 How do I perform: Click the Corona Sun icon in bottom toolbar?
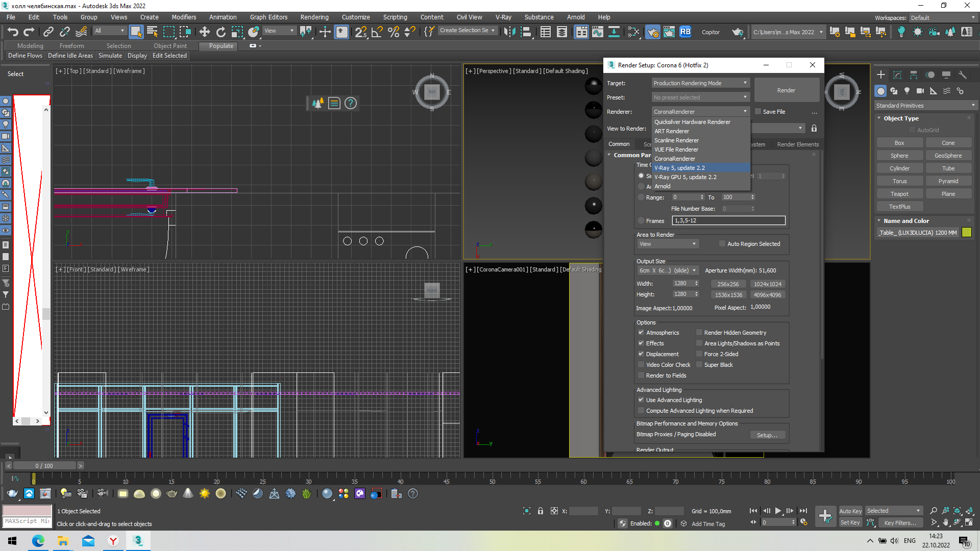205,493
